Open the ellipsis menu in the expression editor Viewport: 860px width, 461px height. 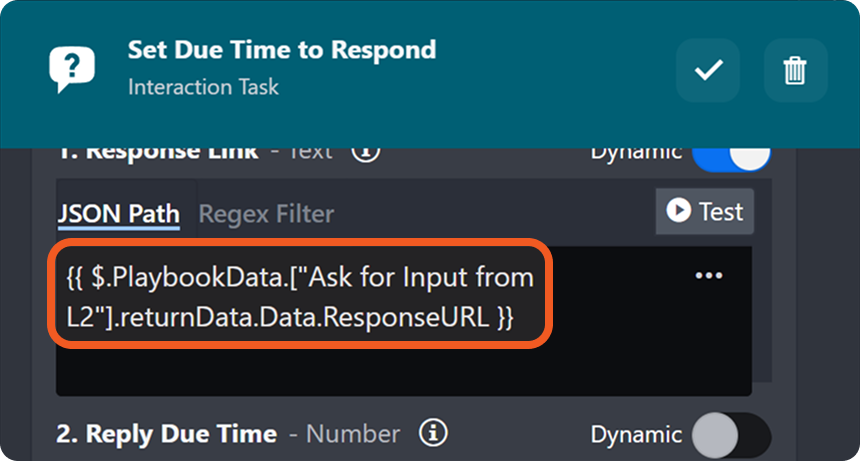(x=708, y=276)
